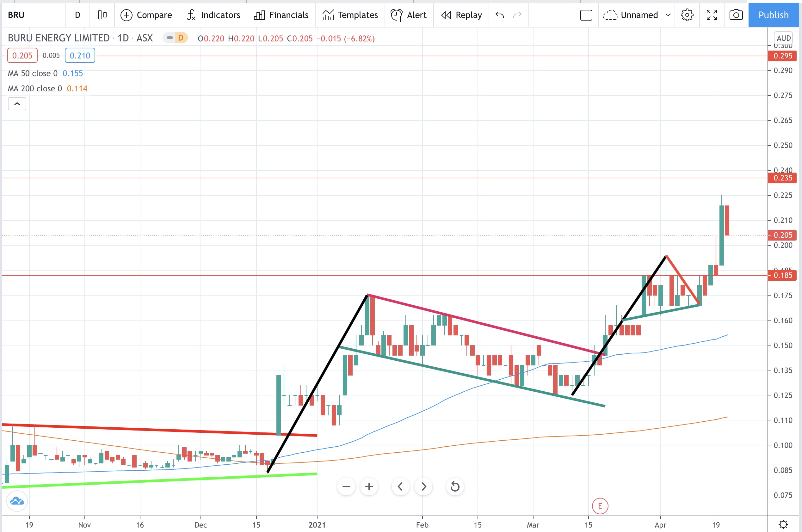Reset the chart view with the circular arrow

pos(455,486)
